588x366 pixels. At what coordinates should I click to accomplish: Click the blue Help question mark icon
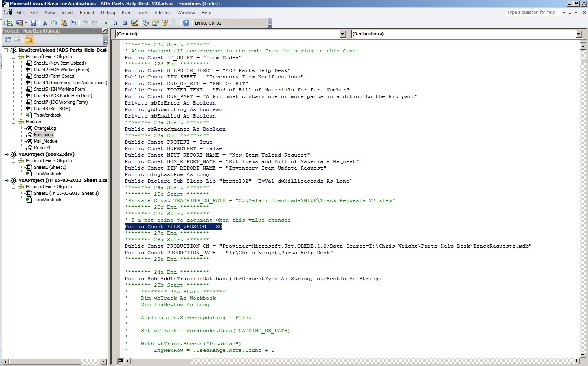pyautogui.click(x=186, y=23)
